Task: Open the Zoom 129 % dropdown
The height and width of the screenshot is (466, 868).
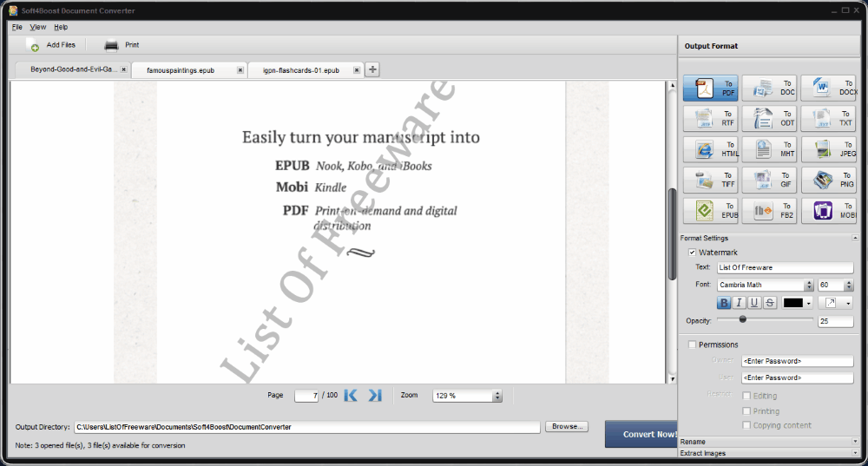Action: (497, 396)
